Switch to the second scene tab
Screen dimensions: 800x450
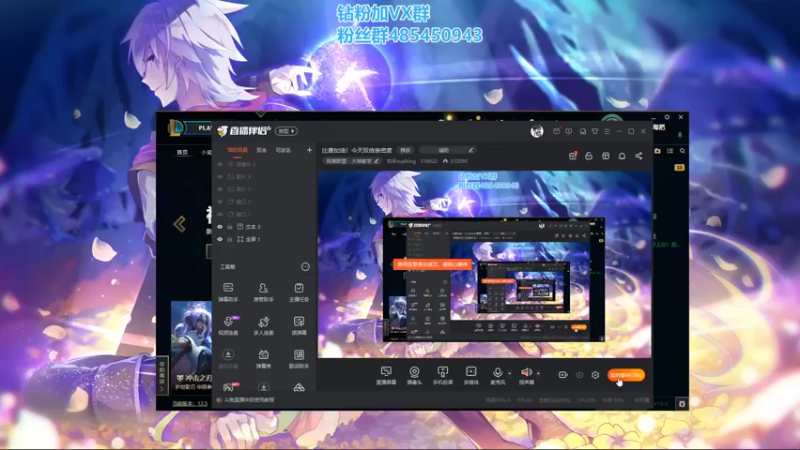(x=262, y=150)
